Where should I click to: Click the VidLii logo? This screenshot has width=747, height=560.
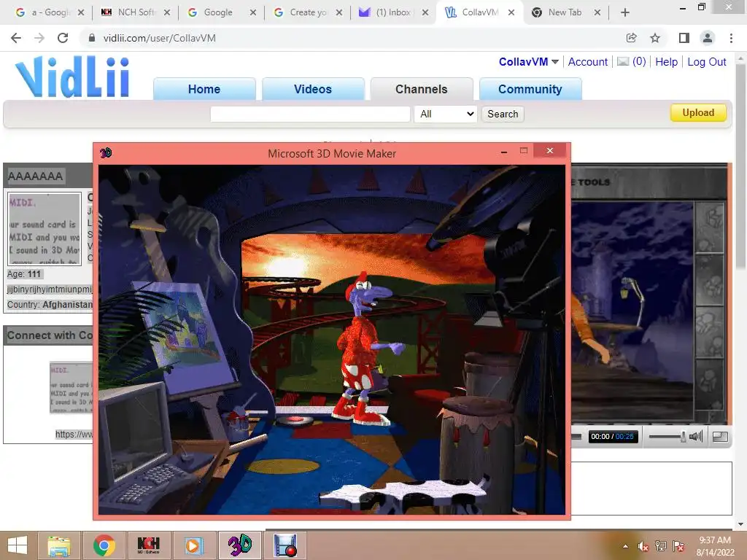click(72, 76)
